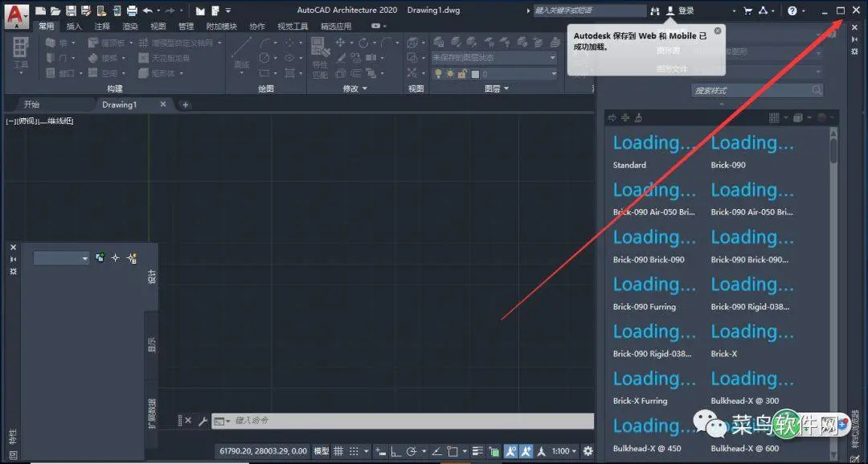Screen dimensions: 868x464
Task: Click the command line customize wrench icon
Action: 203,421
